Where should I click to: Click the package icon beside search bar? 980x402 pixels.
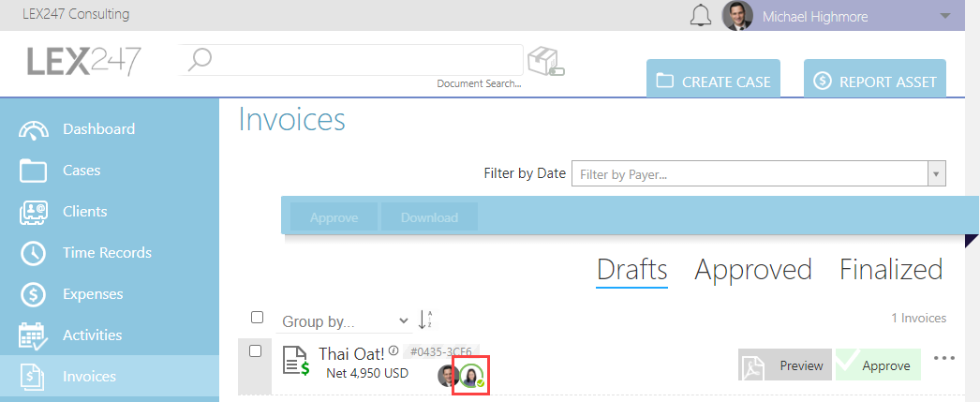[x=545, y=63]
